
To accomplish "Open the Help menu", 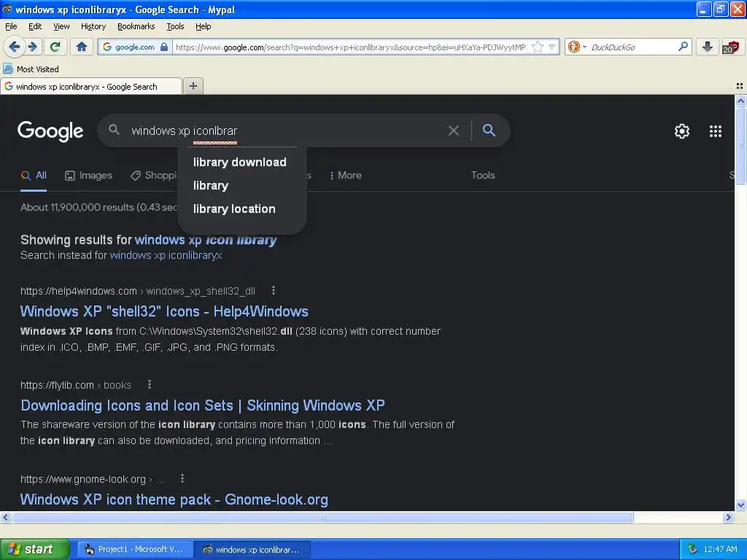I will (203, 26).
